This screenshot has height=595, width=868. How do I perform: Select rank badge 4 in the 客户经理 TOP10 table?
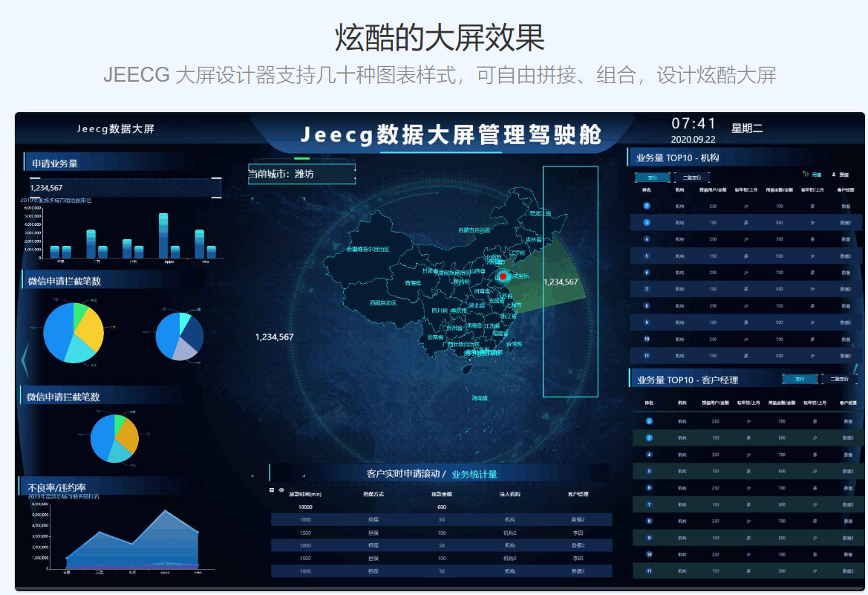(x=650, y=455)
